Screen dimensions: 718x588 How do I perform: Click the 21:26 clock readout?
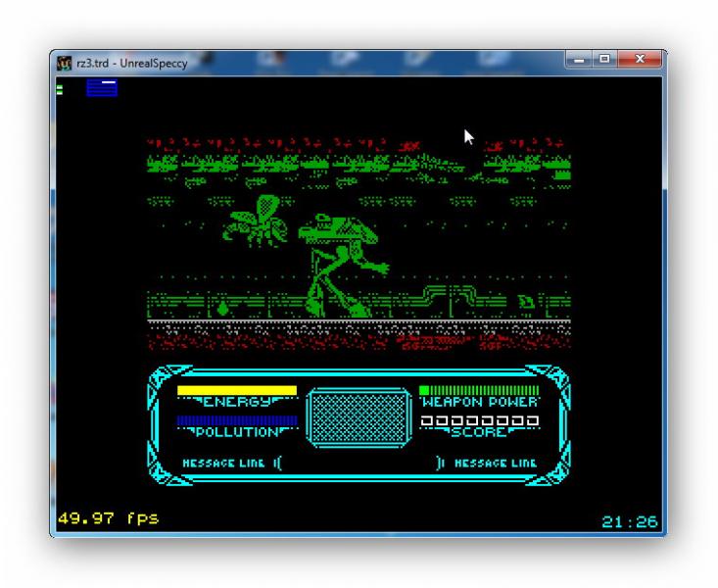(629, 522)
